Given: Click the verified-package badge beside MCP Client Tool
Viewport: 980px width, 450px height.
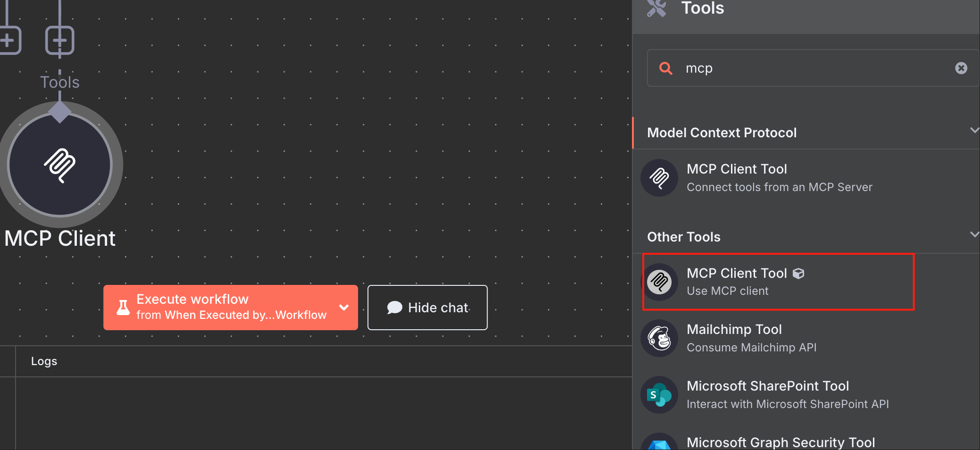Looking at the screenshot, I should (x=798, y=274).
